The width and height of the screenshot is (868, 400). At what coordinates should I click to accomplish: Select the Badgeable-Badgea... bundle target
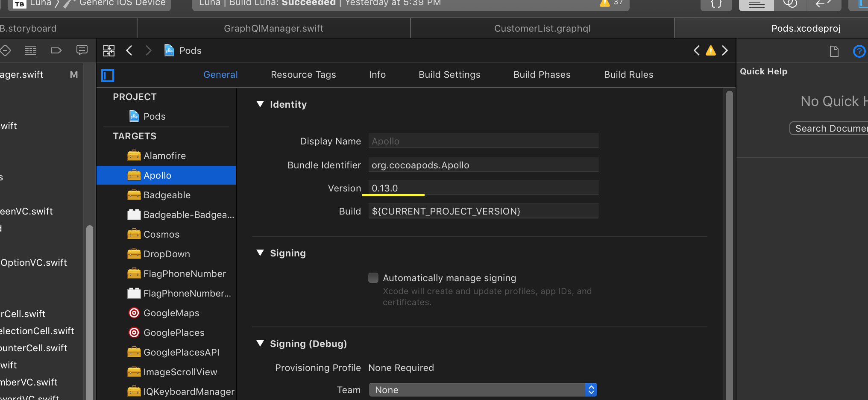166,215
